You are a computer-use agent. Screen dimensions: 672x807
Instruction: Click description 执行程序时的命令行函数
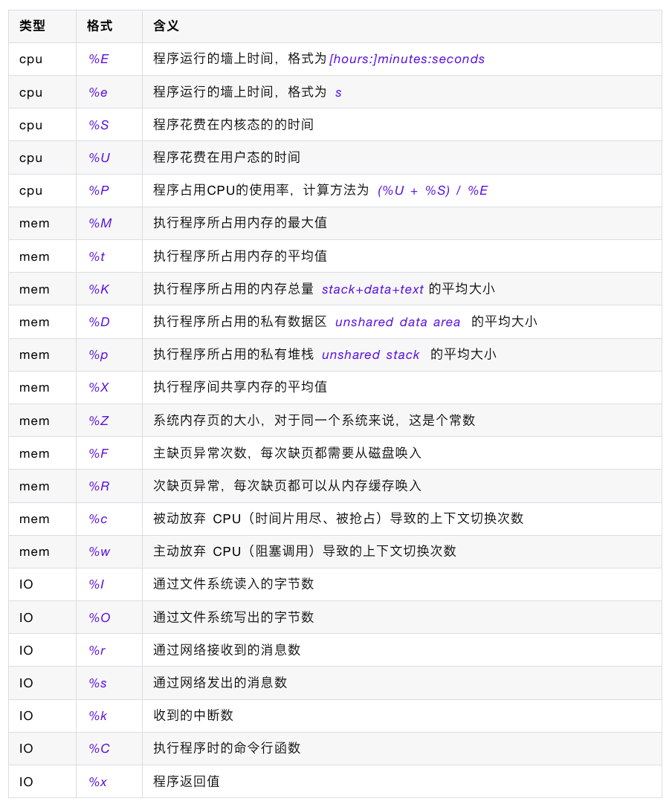(227, 748)
